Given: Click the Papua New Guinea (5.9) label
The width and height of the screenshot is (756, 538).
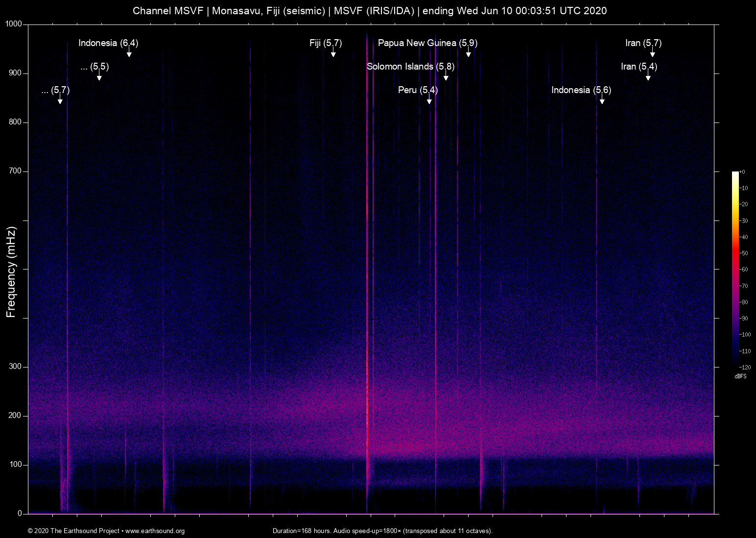Looking at the screenshot, I should click(x=427, y=43).
